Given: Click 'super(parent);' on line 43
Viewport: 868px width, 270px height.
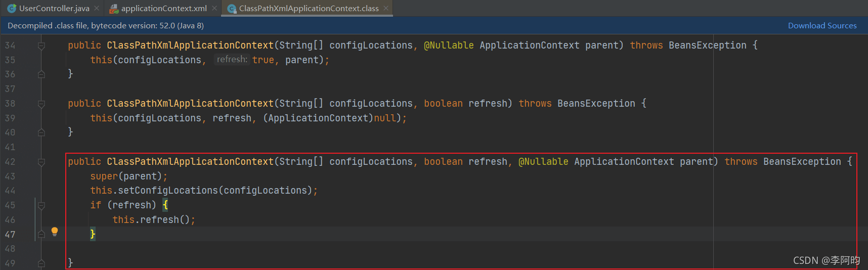Looking at the screenshot, I should pyautogui.click(x=128, y=176).
